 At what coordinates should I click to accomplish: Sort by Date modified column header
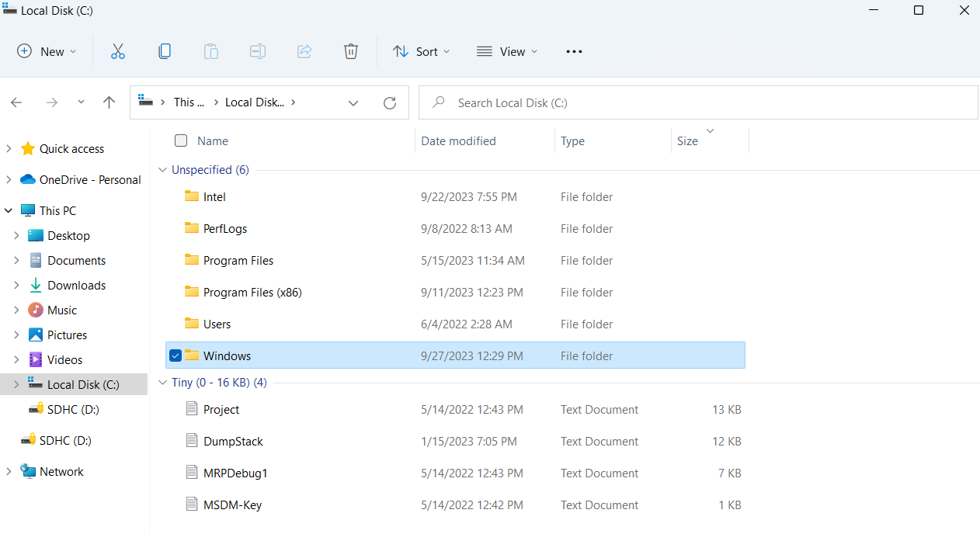coord(458,141)
